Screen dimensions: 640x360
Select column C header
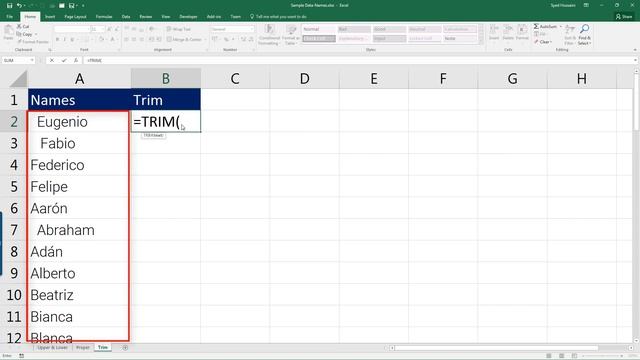click(235, 78)
